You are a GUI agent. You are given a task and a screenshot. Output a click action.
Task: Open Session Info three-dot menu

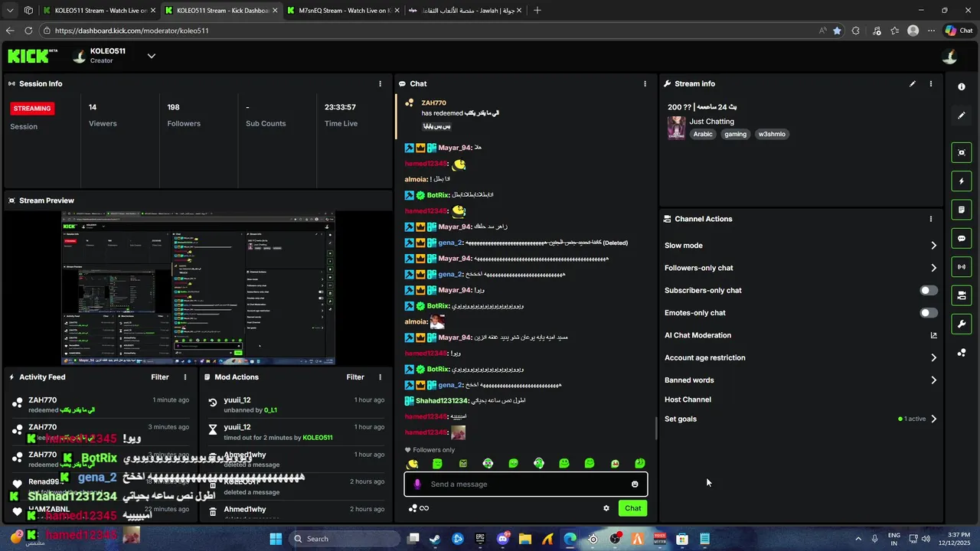click(x=380, y=83)
